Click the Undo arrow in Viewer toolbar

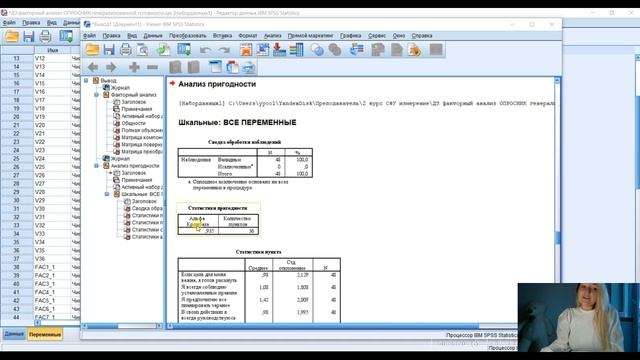[205, 50]
